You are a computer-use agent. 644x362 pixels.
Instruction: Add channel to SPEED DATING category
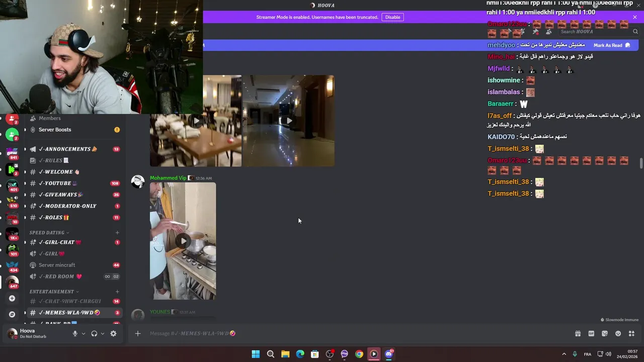117,233
